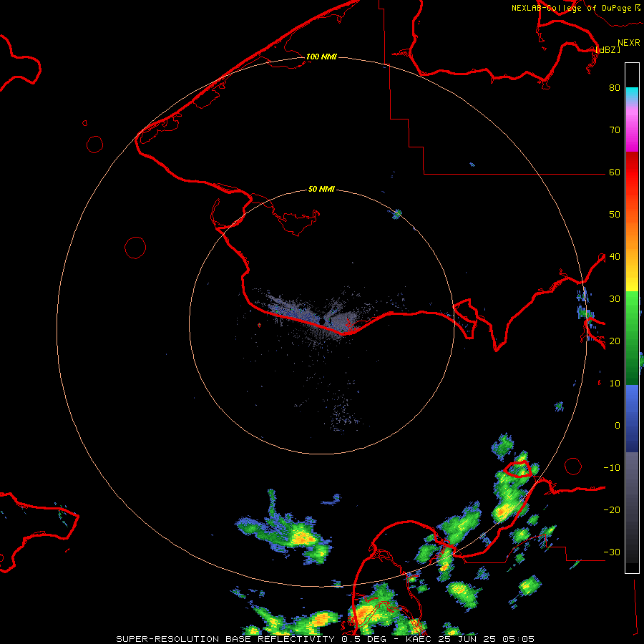Image resolution: width=644 pixels, height=644 pixels.
Task: Click the "NEXR" text in the corner
Action: 629,43
